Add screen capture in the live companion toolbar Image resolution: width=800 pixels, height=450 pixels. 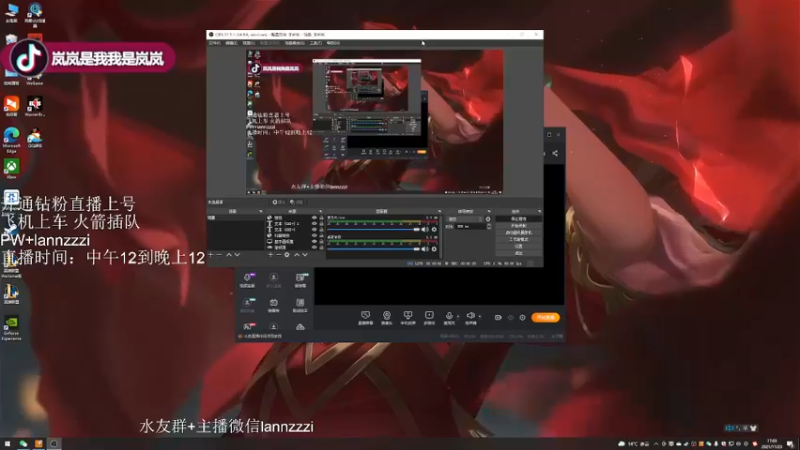[x=365, y=317]
